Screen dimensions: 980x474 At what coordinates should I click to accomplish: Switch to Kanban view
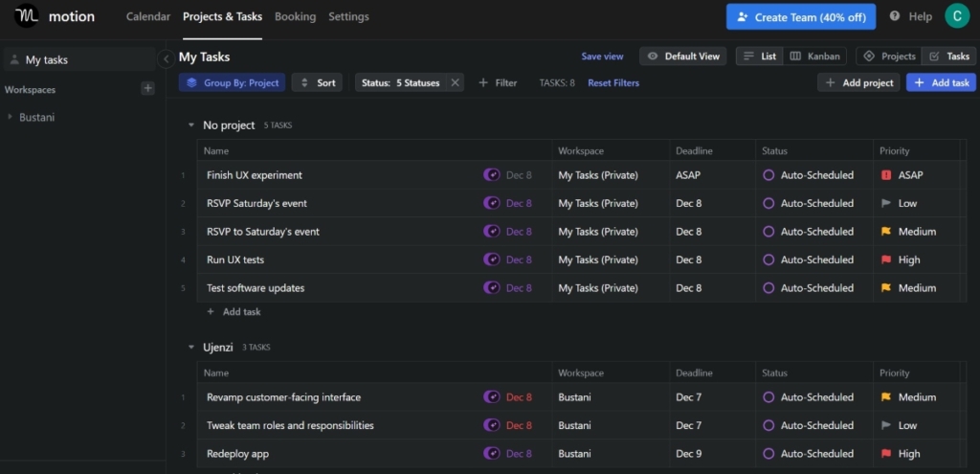coord(814,56)
